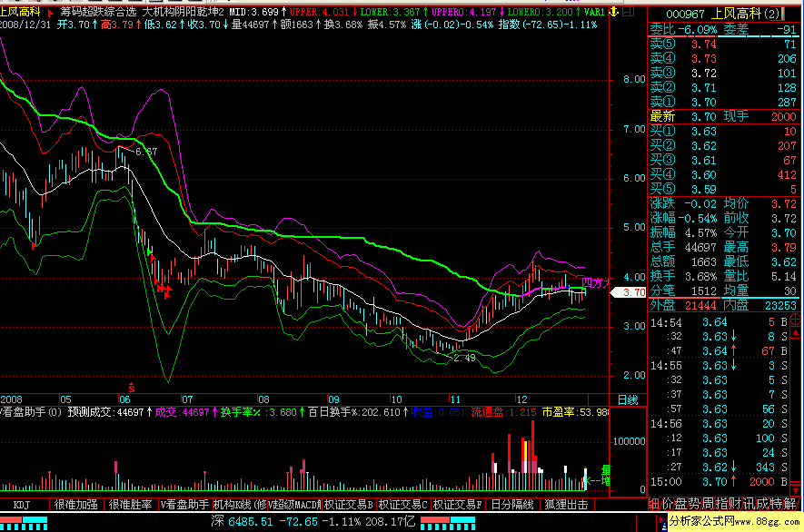This screenshot has height=532, width=804.
Task: Click the 筹码超跌综合选 indicator name
Action: pyautogui.click(x=98, y=11)
